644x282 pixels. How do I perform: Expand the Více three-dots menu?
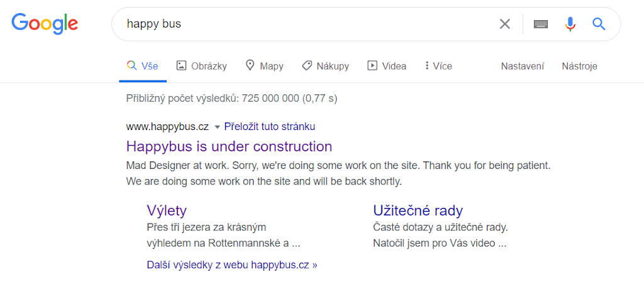[x=427, y=65]
